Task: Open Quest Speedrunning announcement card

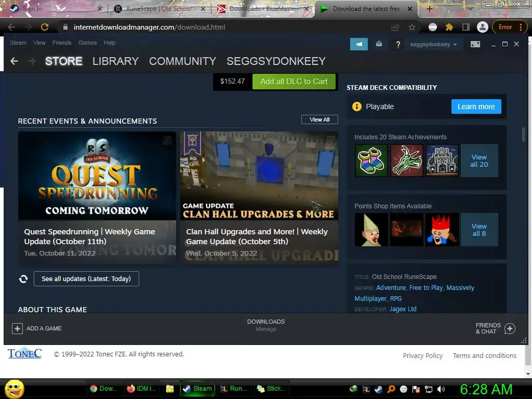Action: [97, 198]
